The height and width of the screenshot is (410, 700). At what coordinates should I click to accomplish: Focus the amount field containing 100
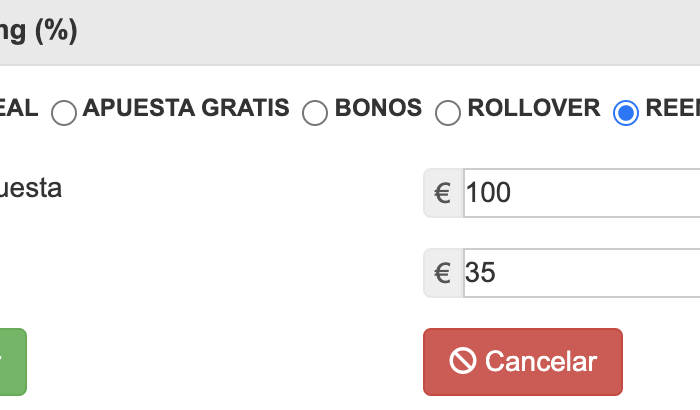pos(582,193)
